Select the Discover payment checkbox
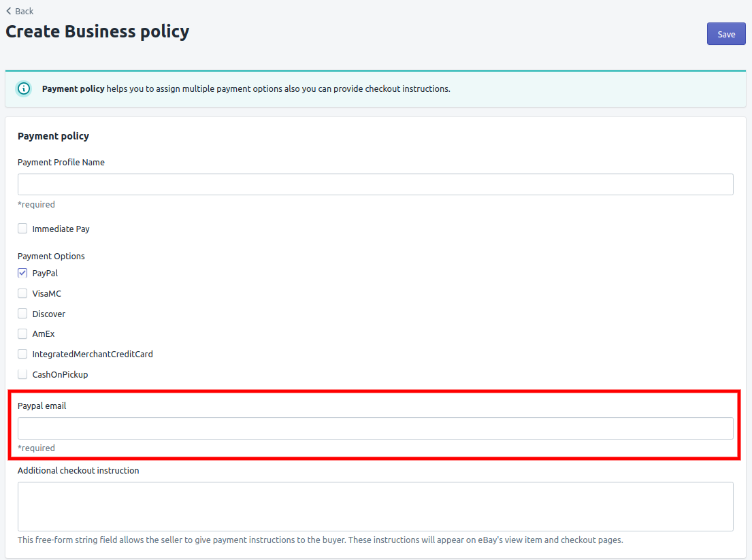The height and width of the screenshot is (560, 752). tap(22, 314)
